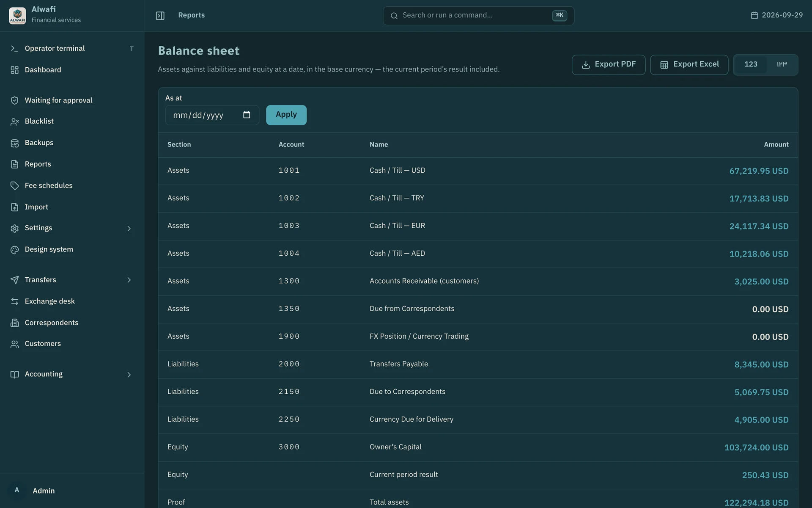Click the Reports breadcrumb
The width and height of the screenshot is (812, 508).
coord(191,15)
